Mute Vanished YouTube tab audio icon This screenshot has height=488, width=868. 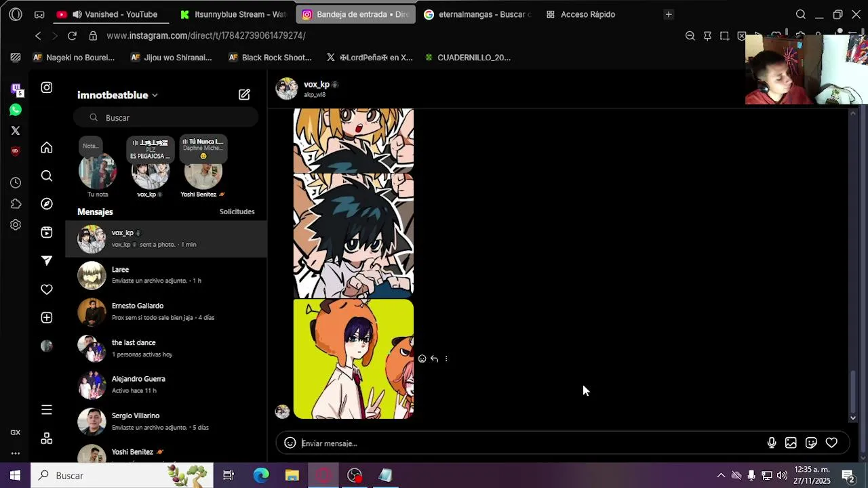[x=77, y=14]
